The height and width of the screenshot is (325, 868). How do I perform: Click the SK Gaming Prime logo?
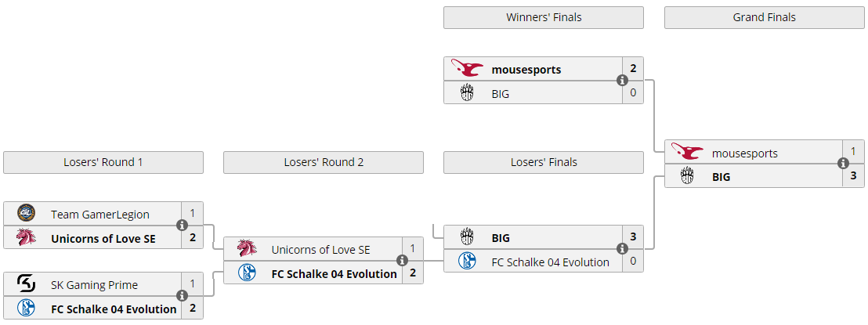pyautogui.click(x=26, y=284)
